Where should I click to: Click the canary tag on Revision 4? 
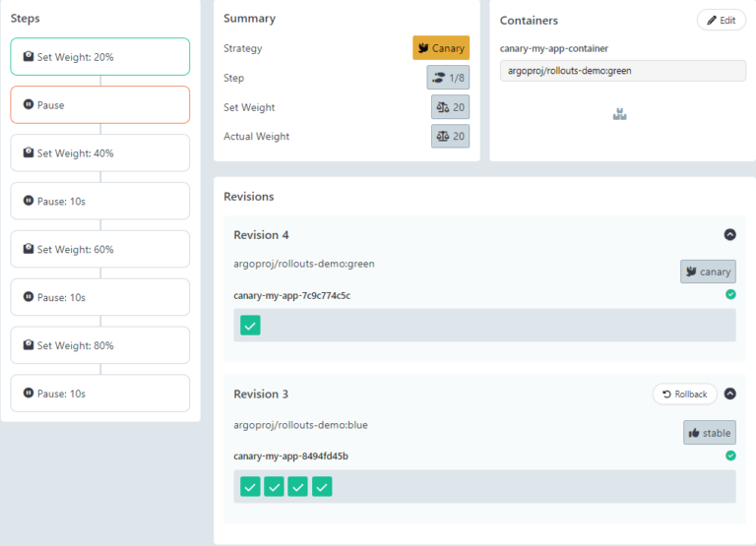[x=708, y=272]
